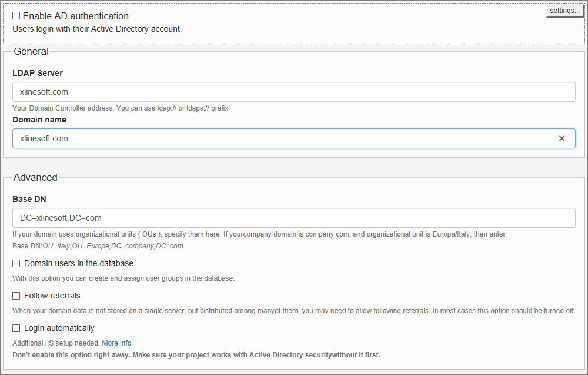Open the More info link
The image size is (588, 375).
coord(116,343)
